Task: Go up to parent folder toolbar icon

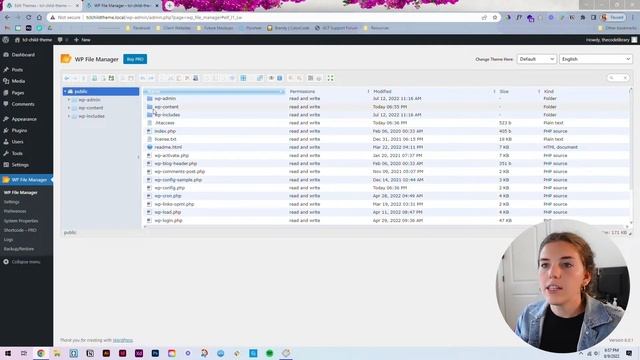Action: pyautogui.click(x=83, y=78)
